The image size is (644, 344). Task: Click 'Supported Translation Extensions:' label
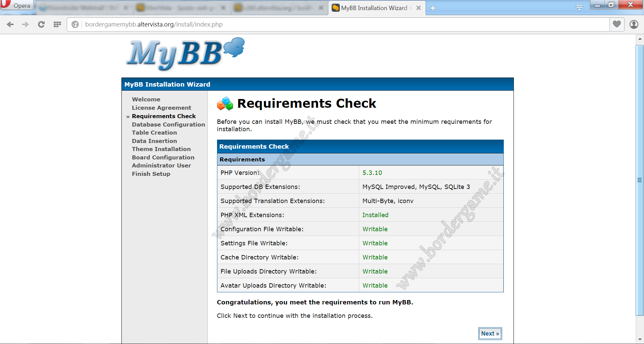273,201
